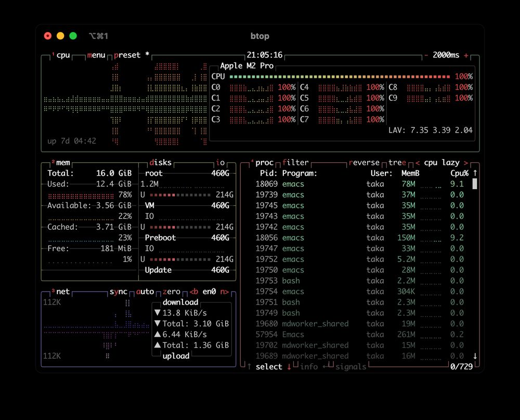Click the root disk usage bar
The width and height of the screenshot is (520, 420).
coord(180,195)
